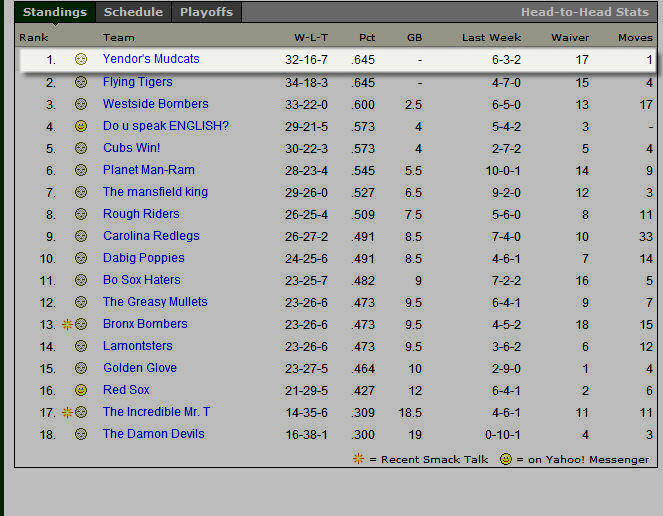Open smack talk icon beside The Incredible Mr. T
Viewport: 663px width, 516px height.
(67, 413)
